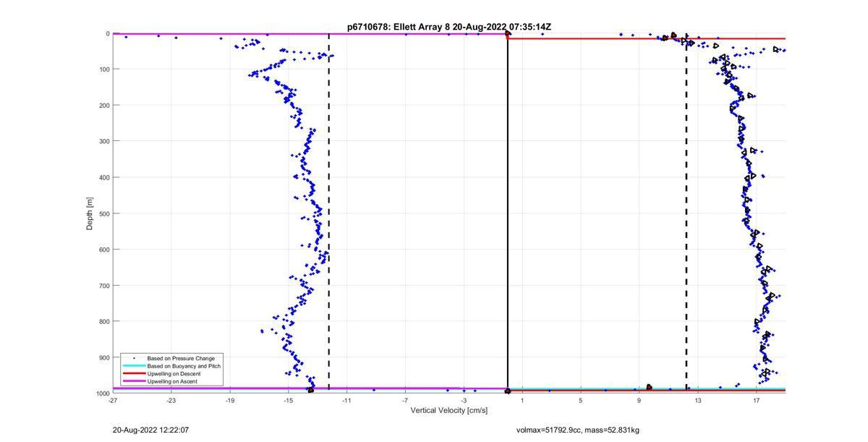868x442 pixels.
Task: Click x-axis tick label -15
Action: (288, 400)
